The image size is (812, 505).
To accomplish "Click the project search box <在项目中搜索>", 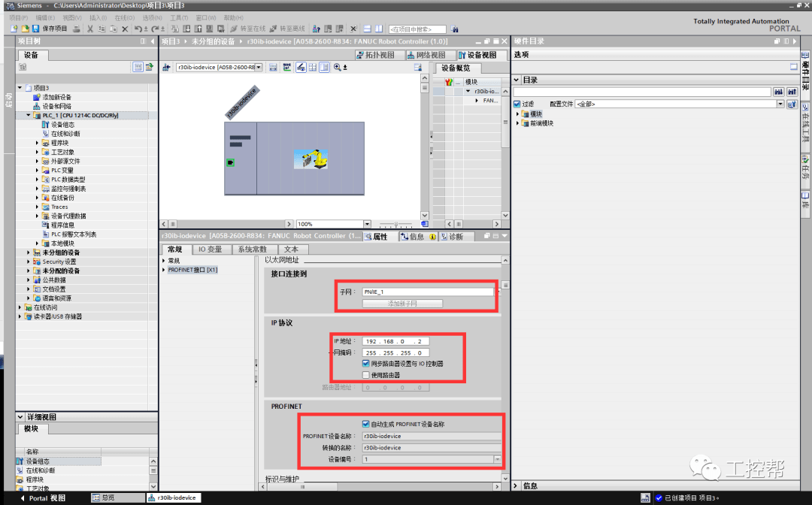I will [x=417, y=29].
